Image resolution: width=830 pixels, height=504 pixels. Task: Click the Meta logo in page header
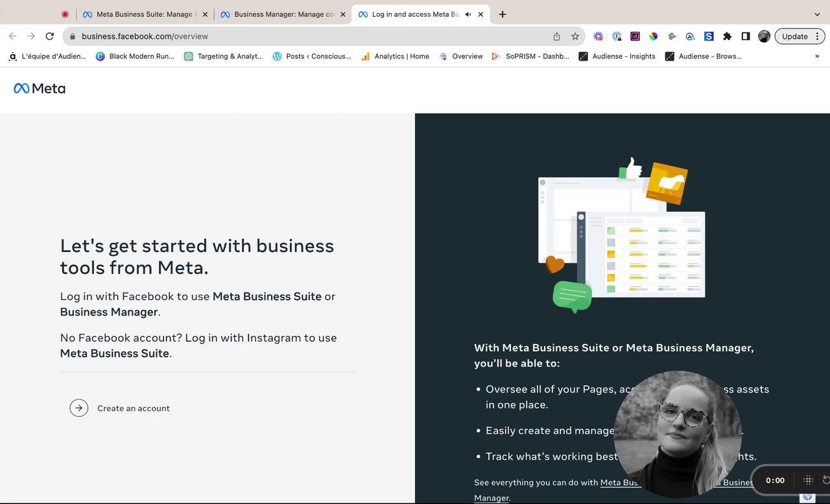(40, 89)
